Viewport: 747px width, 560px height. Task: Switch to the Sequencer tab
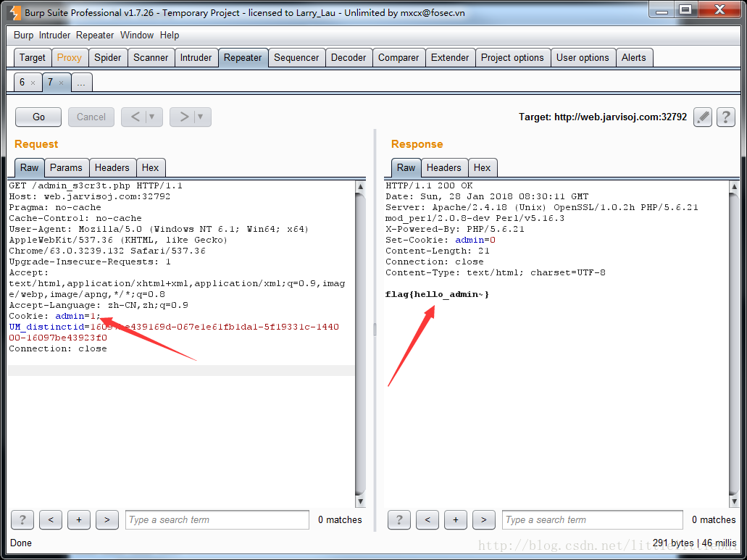tap(296, 58)
